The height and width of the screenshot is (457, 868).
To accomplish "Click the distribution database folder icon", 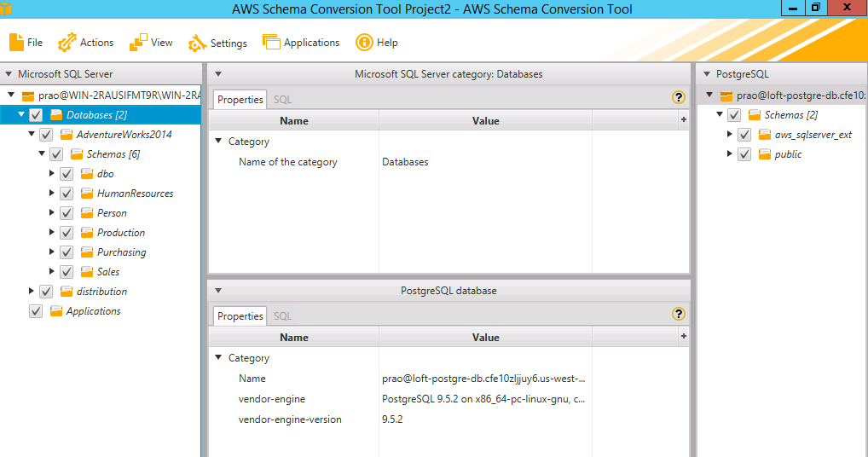I will click(x=67, y=292).
